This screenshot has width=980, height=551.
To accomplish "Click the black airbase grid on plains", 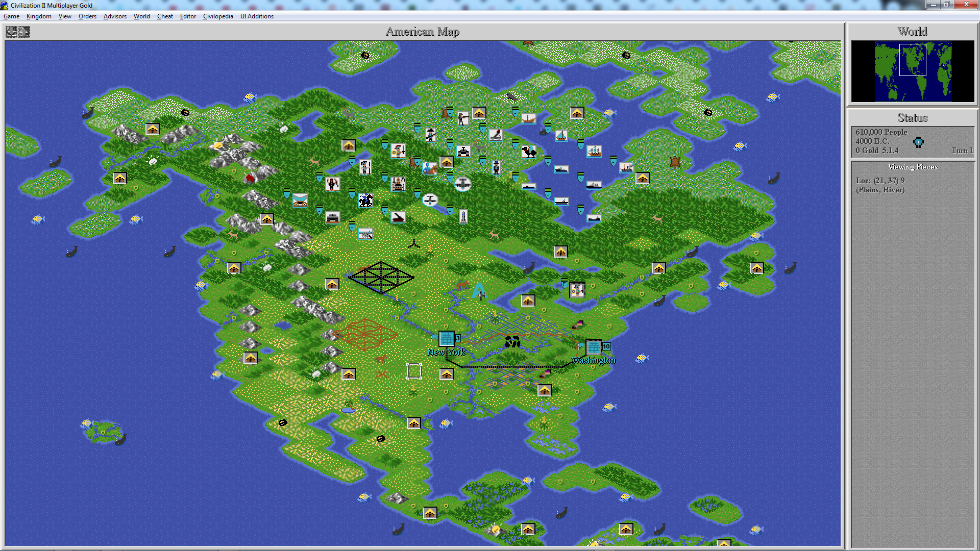I will point(381,277).
